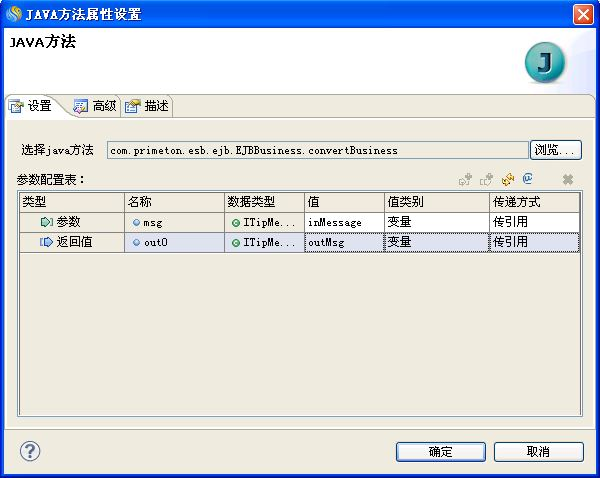
Task: Confirm with the 确定 button
Action: coord(440,452)
